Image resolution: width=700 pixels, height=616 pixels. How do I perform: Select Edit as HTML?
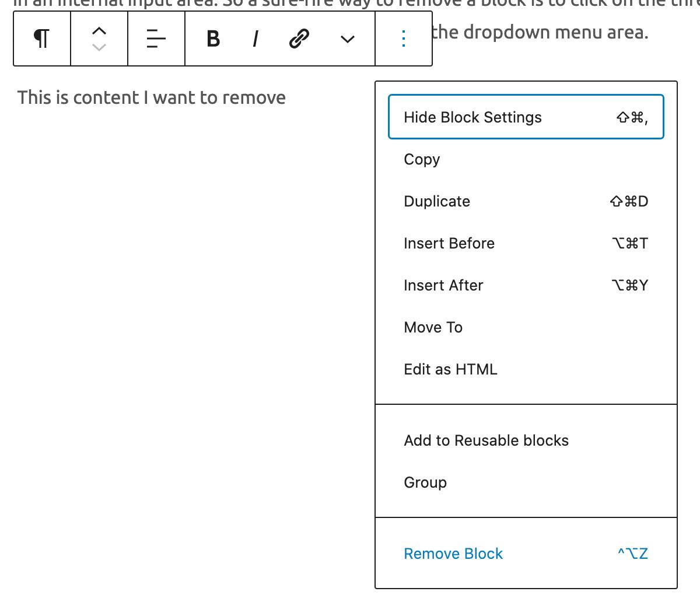tap(526, 369)
